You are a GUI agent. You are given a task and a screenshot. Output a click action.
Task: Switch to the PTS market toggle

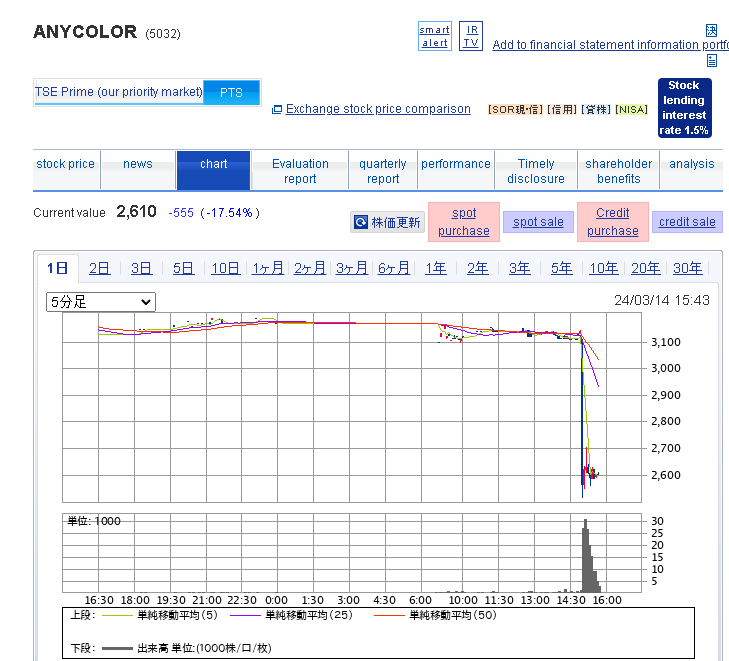[231, 93]
